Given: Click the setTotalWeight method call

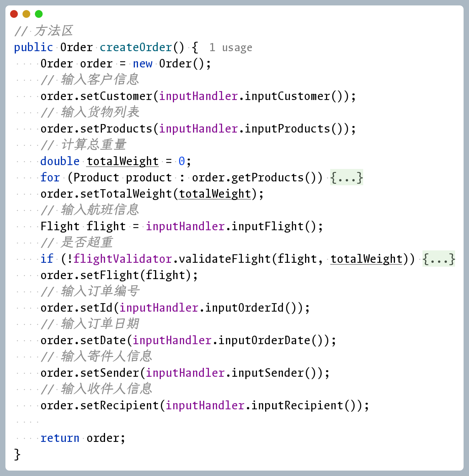Looking at the screenshot, I should [126, 194].
